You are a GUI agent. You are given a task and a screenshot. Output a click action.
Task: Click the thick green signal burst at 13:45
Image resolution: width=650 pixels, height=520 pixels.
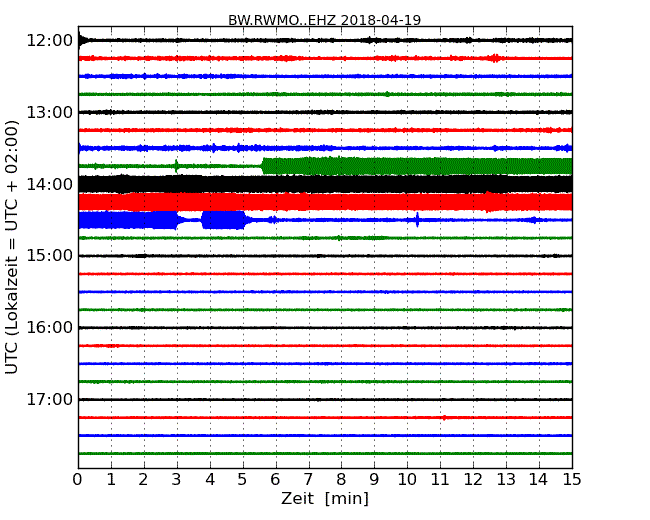pos(417,166)
